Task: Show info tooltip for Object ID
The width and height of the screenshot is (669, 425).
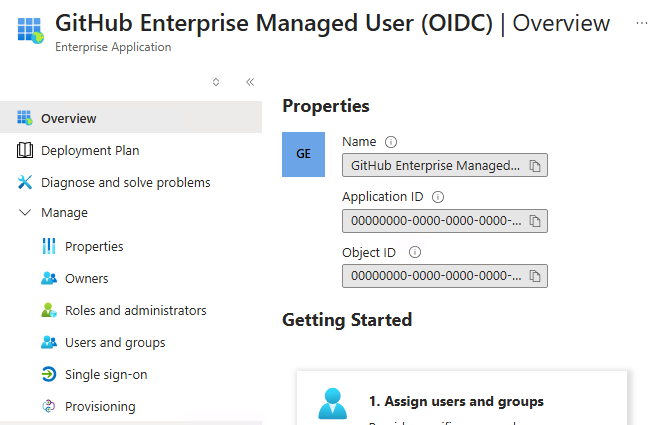Action: 415,252
